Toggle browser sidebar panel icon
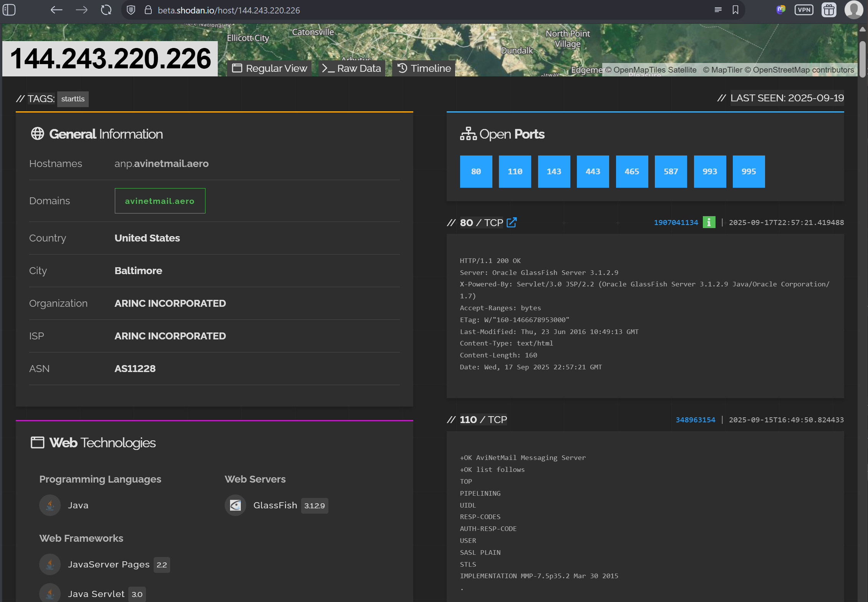The image size is (868, 602). coord(9,10)
